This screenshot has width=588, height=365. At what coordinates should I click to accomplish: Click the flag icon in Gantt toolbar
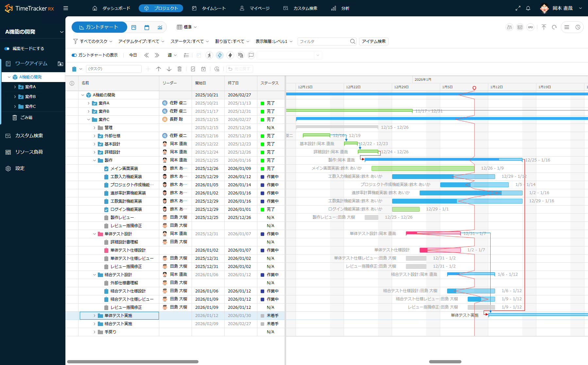pyautogui.click(x=251, y=55)
